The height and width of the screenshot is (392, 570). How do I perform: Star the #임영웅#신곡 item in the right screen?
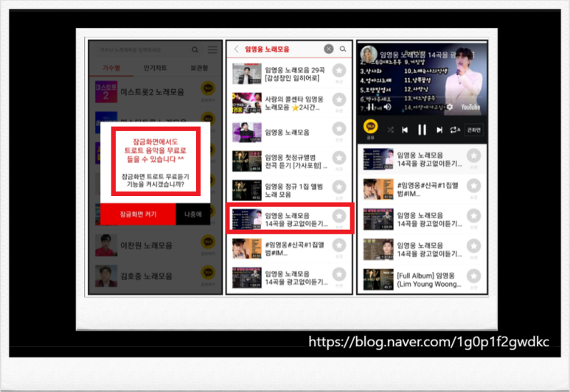(x=473, y=186)
